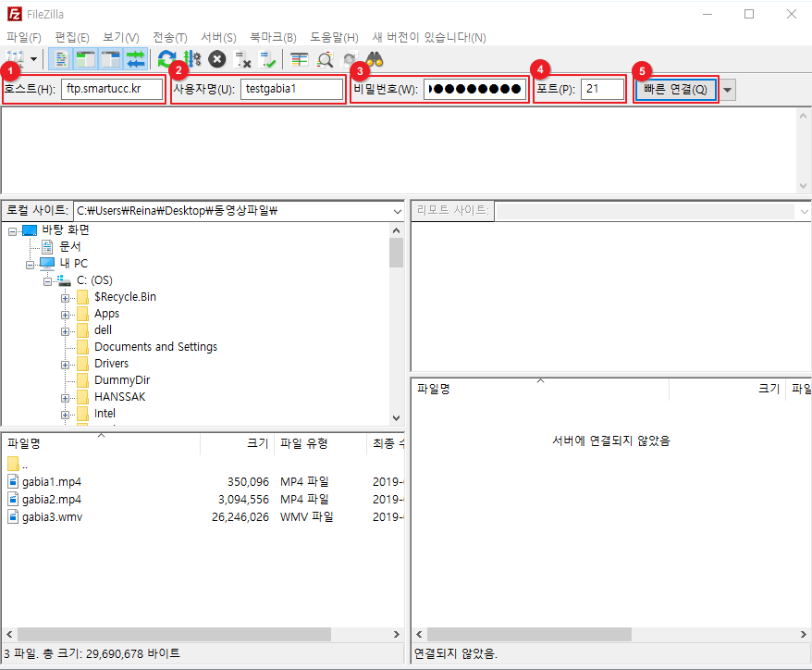Toggle the message log display
The image size is (812, 670).
tap(61, 59)
